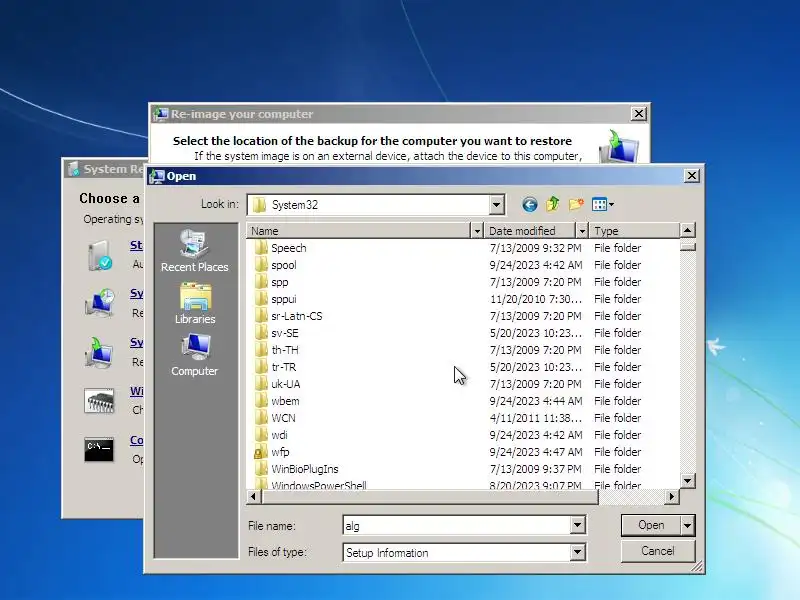The height and width of the screenshot is (600, 800).
Task: Click the 9/24/2023 4:47 AM date cell
Action: [536, 452]
